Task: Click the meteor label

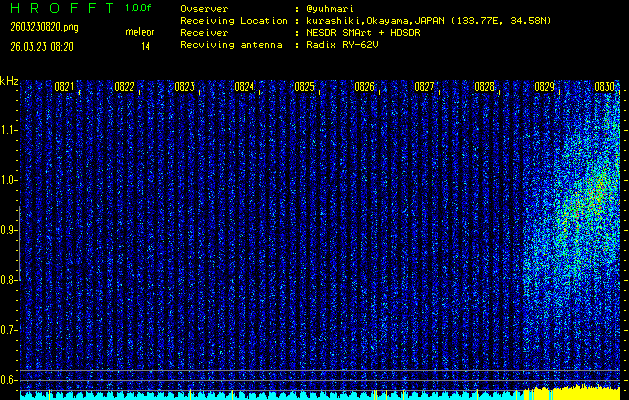Action: pos(140,32)
